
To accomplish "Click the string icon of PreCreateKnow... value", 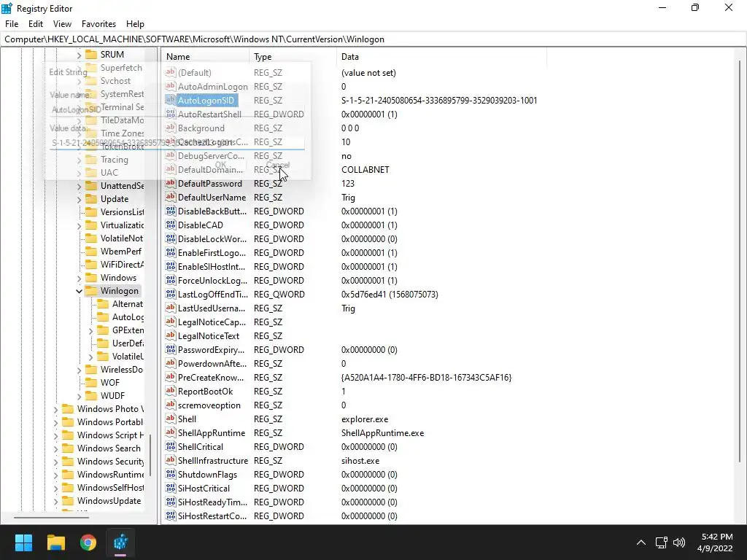I will pos(170,377).
